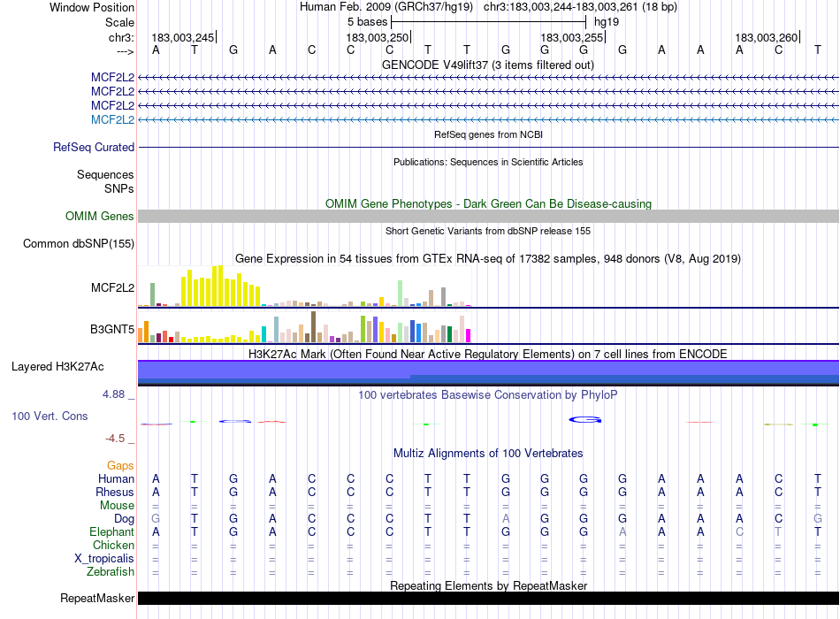This screenshot has width=840, height=619.
Task: Click the blue H3K27Ac signal band
Action: pyautogui.click(x=488, y=371)
